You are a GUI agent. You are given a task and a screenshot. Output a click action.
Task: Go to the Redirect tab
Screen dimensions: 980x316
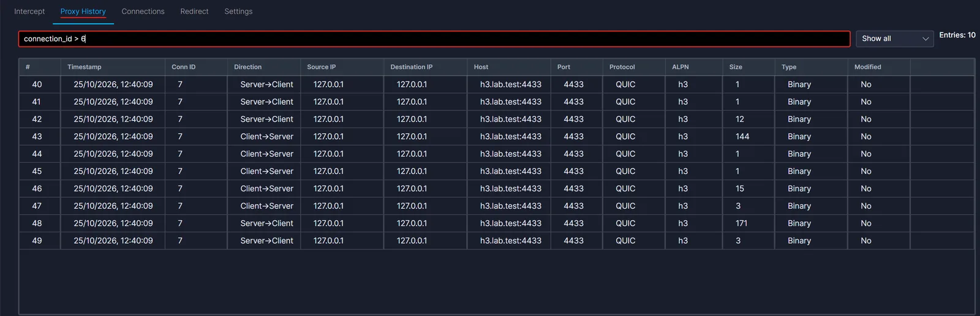click(194, 12)
